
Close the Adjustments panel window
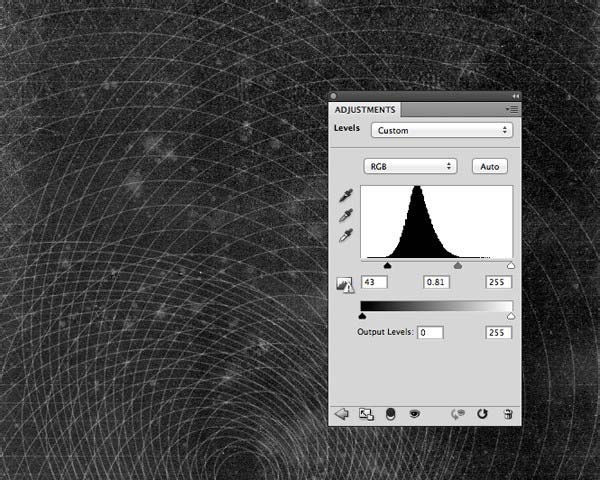[334, 96]
